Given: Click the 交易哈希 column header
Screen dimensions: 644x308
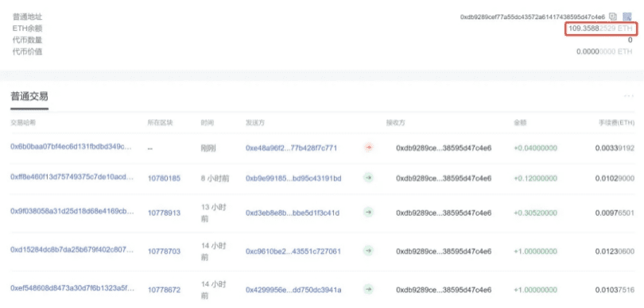Looking at the screenshot, I should [23, 122].
